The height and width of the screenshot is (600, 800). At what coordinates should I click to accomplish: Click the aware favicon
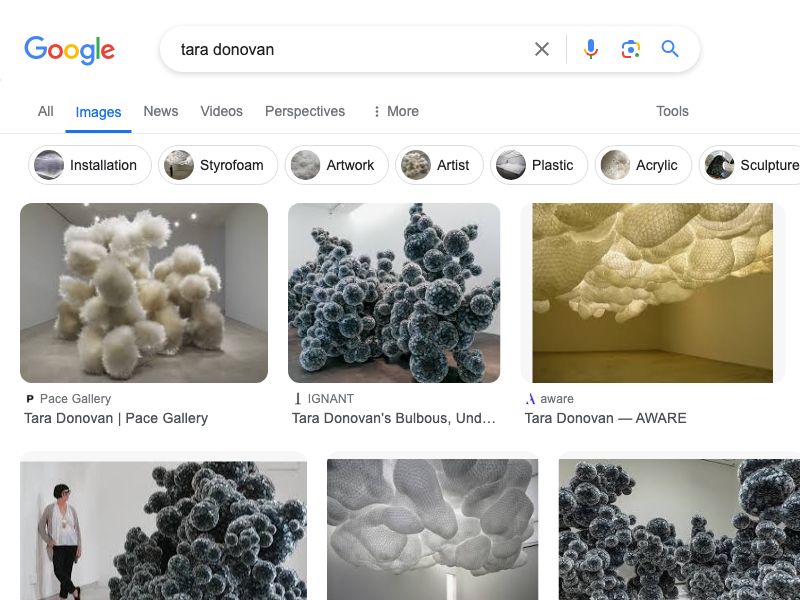click(x=530, y=398)
